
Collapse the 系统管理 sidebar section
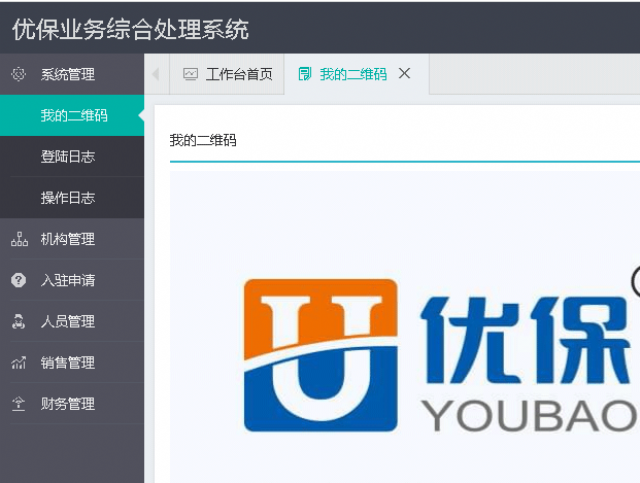[x=68, y=74]
